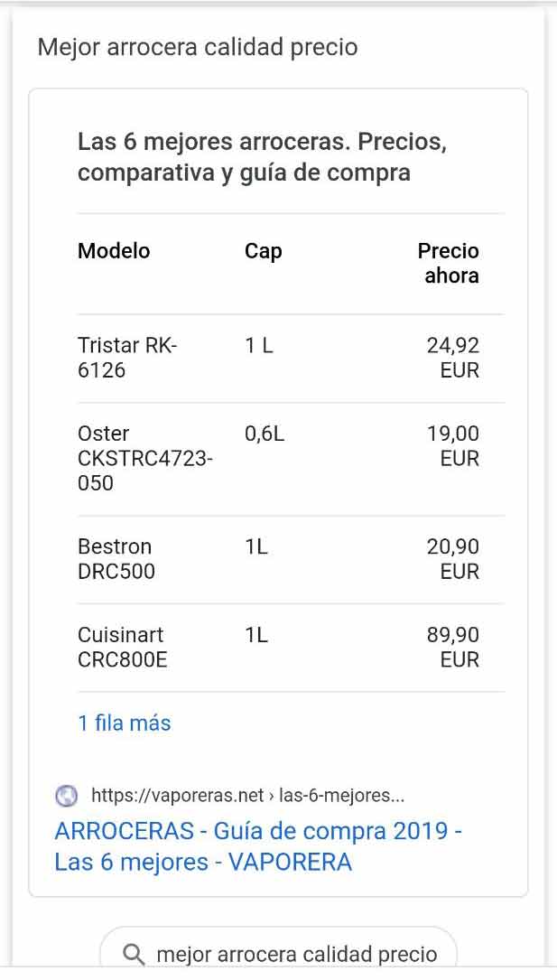Click the "Las 6 mejores arroceras" snippet title
Viewport: 557px width, 980px height.
click(x=262, y=157)
